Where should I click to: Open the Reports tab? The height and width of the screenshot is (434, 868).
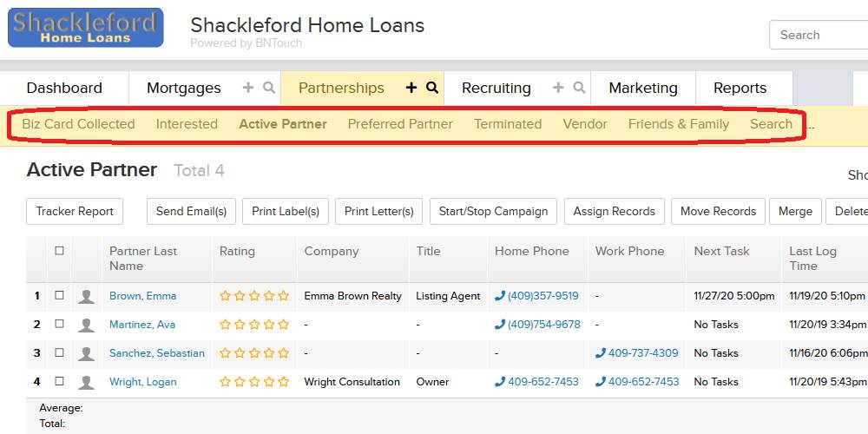pos(740,88)
